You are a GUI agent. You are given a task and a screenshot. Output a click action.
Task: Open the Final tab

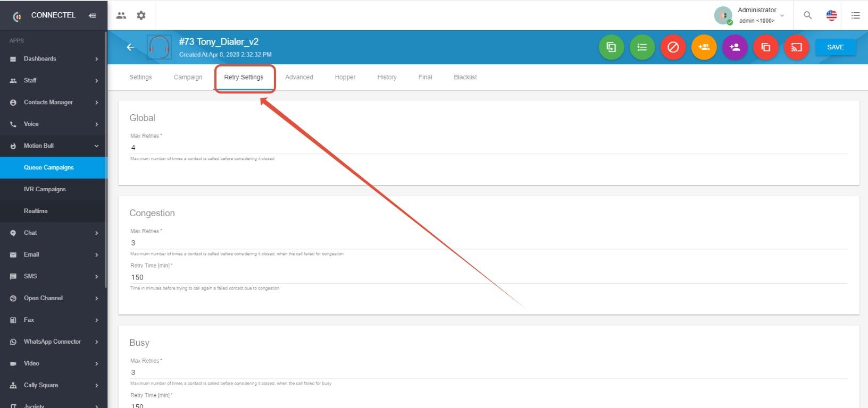tap(425, 77)
